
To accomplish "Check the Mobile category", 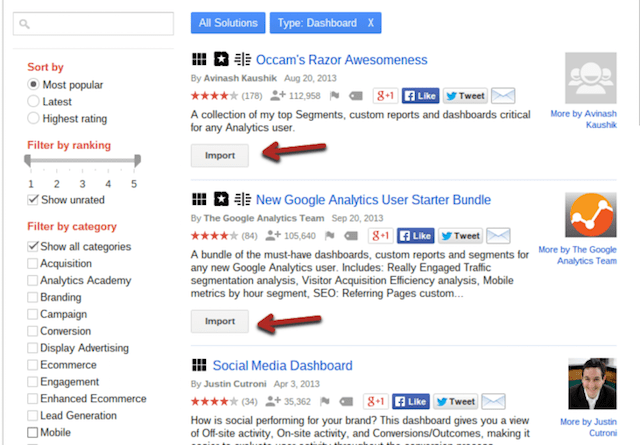I will coord(33,432).
